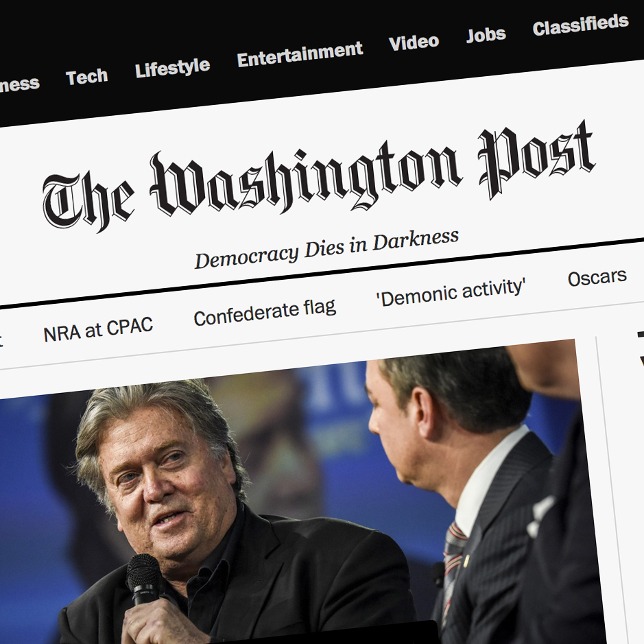Open the Classifieds link
The width and height of the screenshot is (644, 644).
(580, 25)
